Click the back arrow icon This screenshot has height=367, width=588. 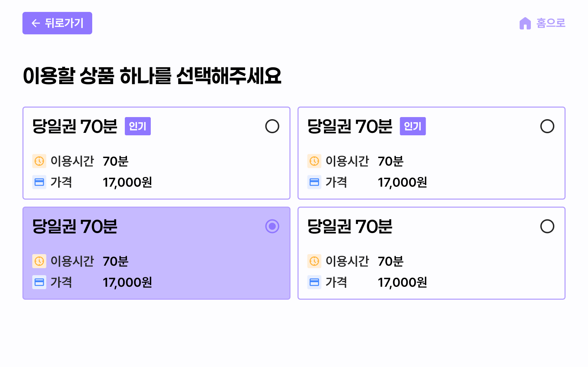pos(36,23)
